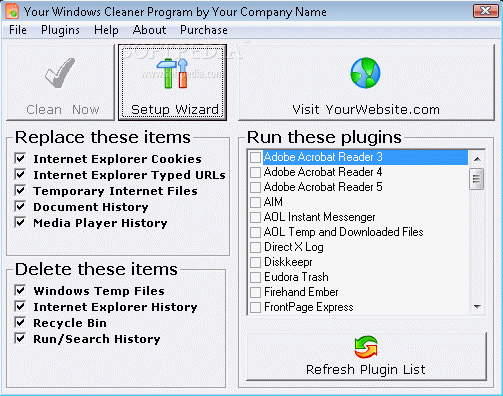Tick the Adobe Acrobat Reader 5 checkbox
The width and height of the screenshot is (503, 396).
[256, 187]
